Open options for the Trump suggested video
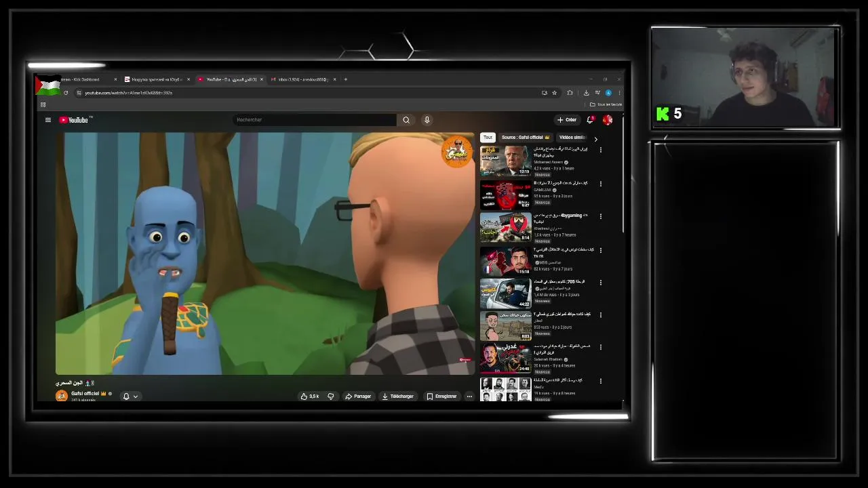This screenshot has height=488, width=868. [x=601, y=150]
